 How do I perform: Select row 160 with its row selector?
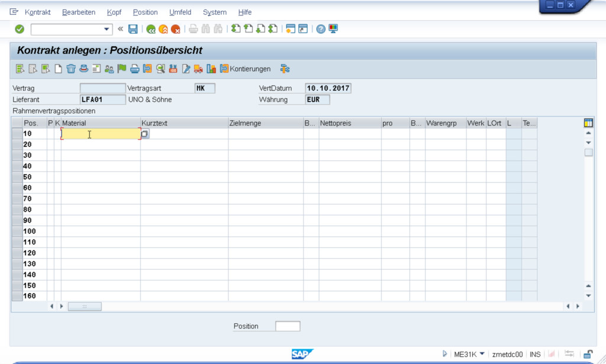(17, 296)
